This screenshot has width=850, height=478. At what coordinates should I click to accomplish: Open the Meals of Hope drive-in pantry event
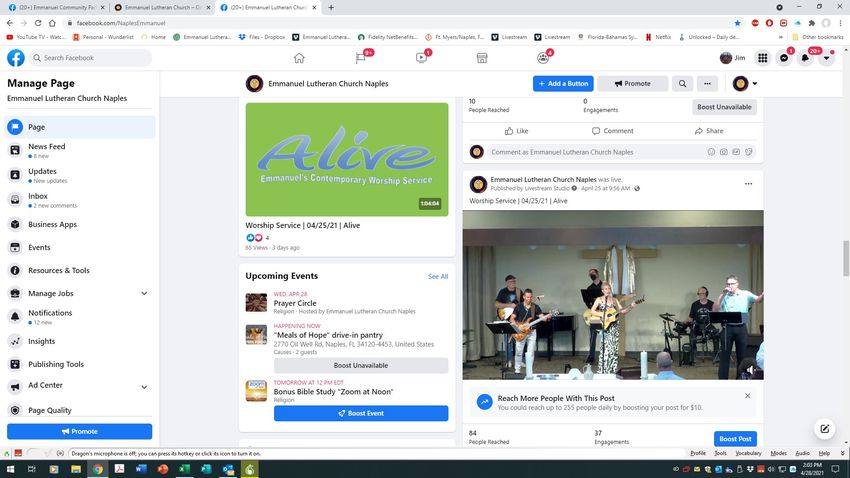(x=328, y=335)
